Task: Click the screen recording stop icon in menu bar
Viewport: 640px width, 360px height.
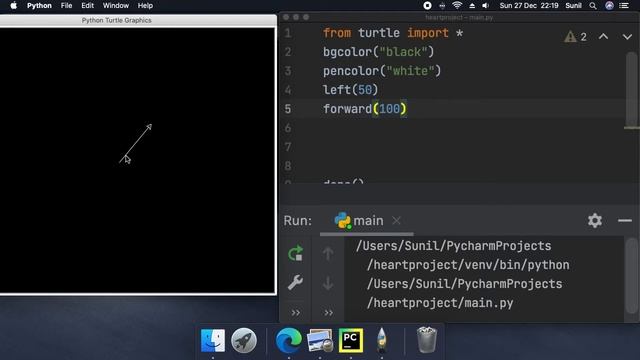Action: pos(427,6)
